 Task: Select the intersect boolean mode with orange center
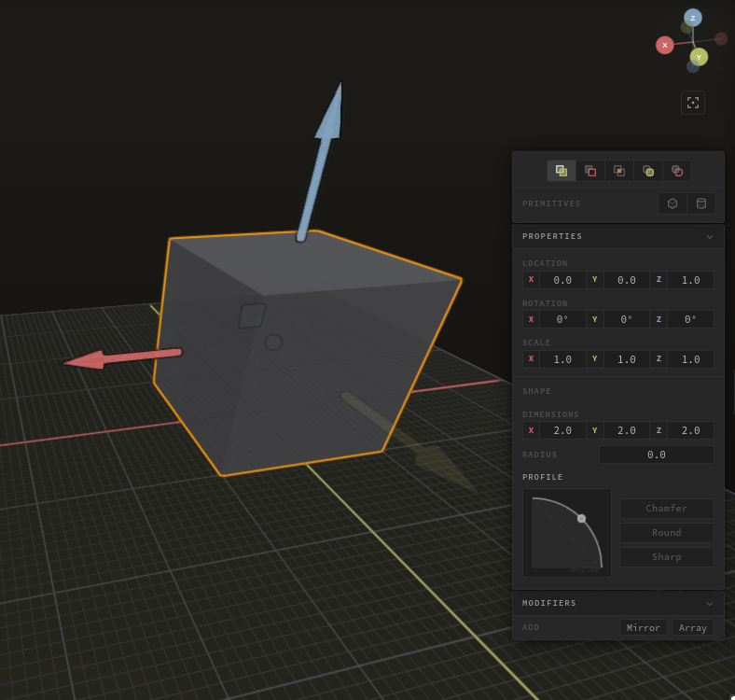click(x=619, y=171)
